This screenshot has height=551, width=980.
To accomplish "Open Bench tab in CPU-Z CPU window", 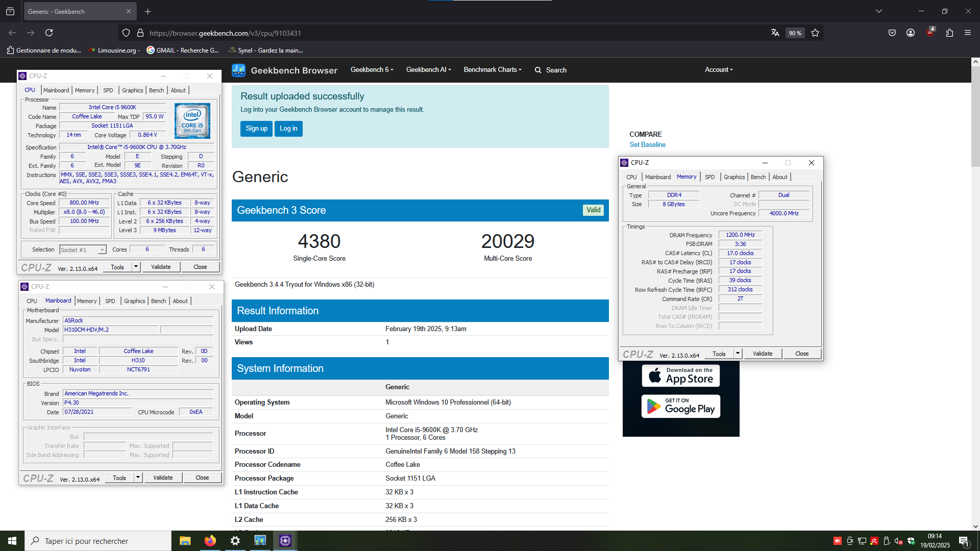I will click(157, 90).
